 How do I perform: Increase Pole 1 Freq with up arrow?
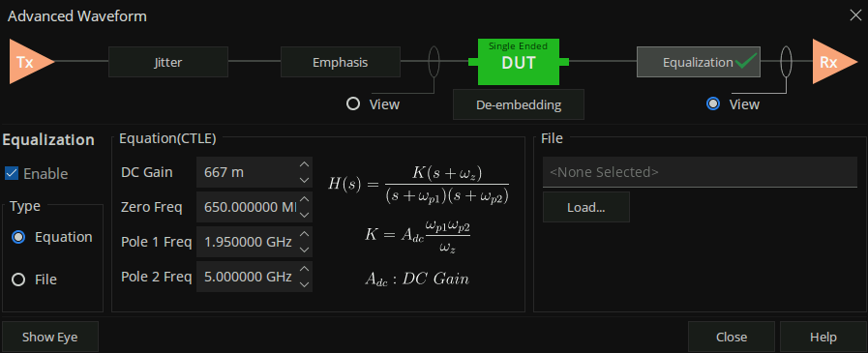(x=304, y=235)
